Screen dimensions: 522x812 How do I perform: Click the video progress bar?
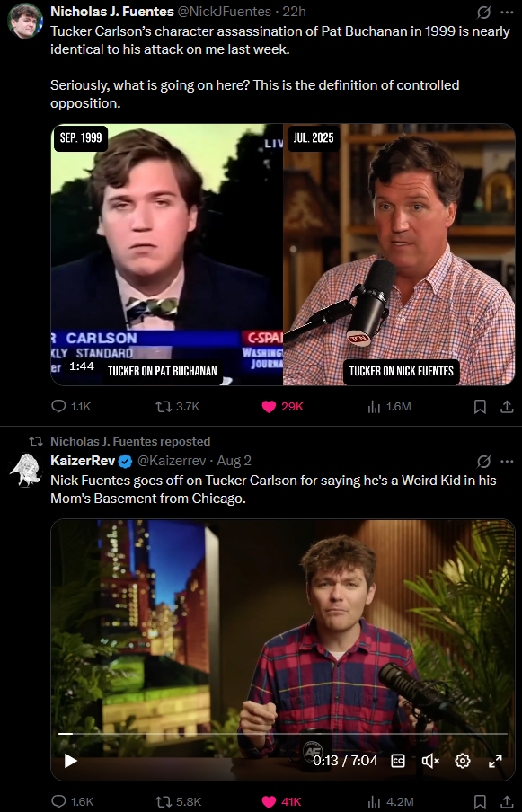(283, 734)
